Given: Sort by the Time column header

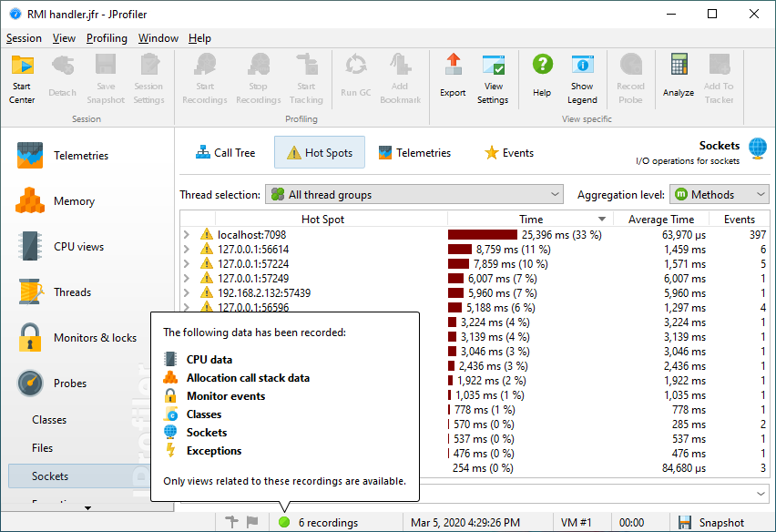Looking at the screenshot, I should (x=530, y=220).
